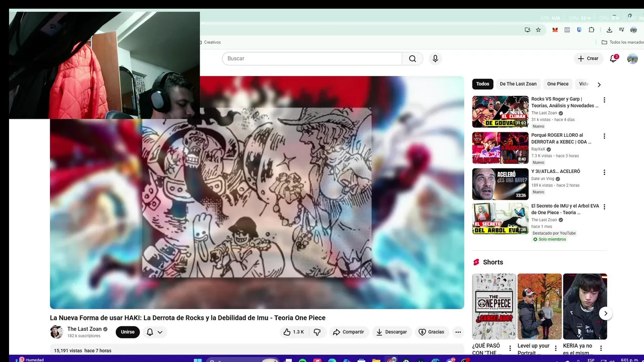
Task: Open the gray code brackets extension
Action: pyautogui.click(x=567, y=30)
